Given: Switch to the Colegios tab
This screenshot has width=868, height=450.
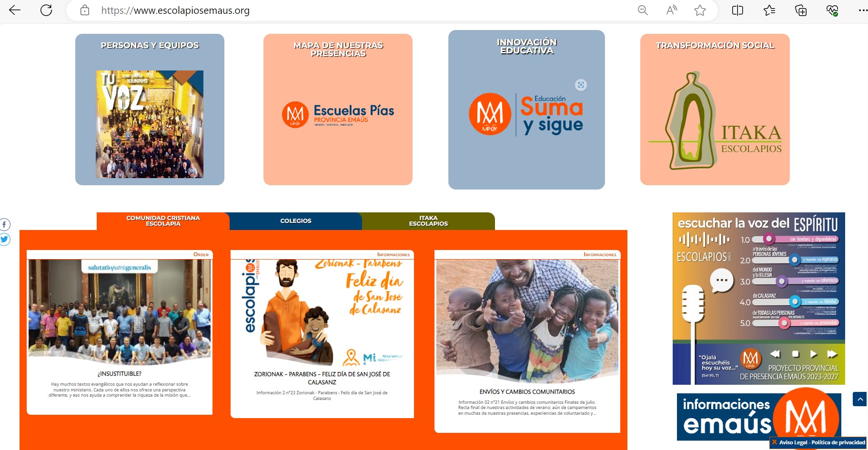Looking at the screenshot, I should coord(295,221).
